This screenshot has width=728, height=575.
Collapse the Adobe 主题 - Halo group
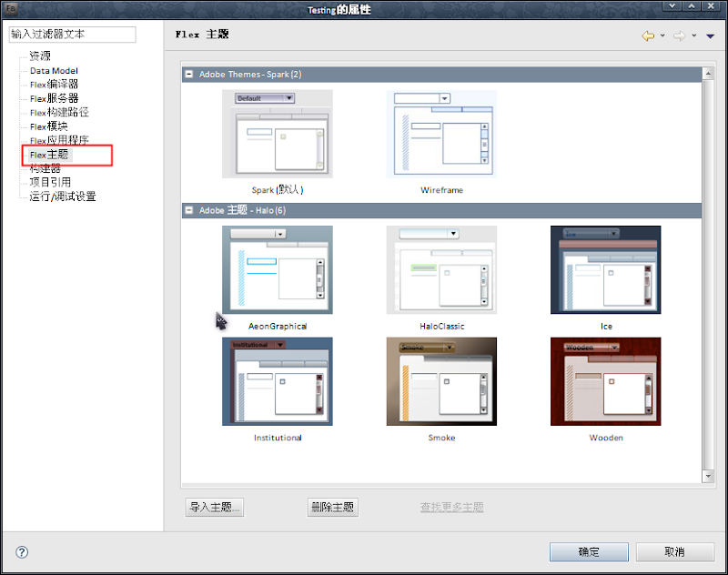189,210
